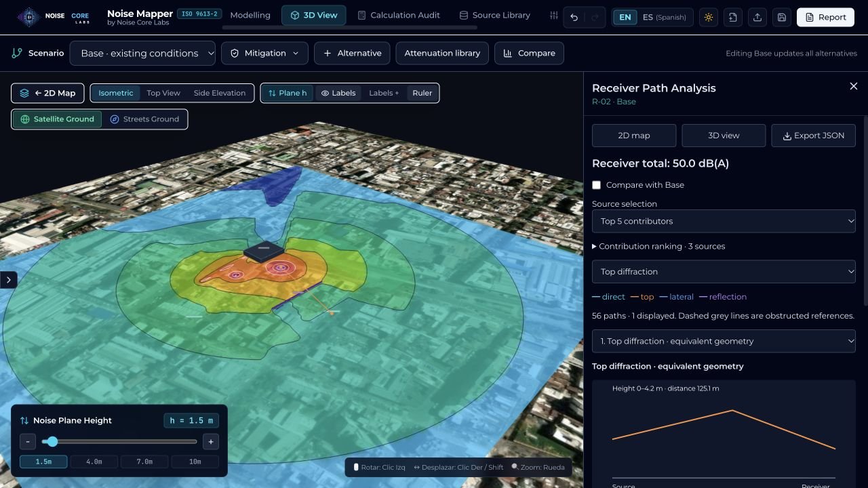Viewport: 868px width, 488px height.
Task: Enable the Compare with Base checkbox
Action: [597, 185]
